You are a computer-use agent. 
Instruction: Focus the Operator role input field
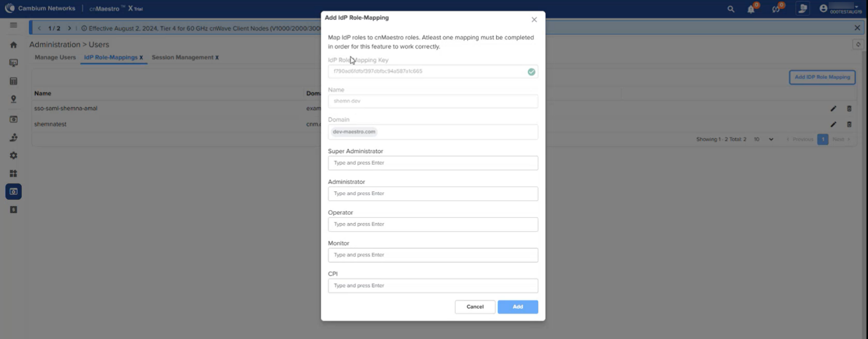(x=433, y=225)
